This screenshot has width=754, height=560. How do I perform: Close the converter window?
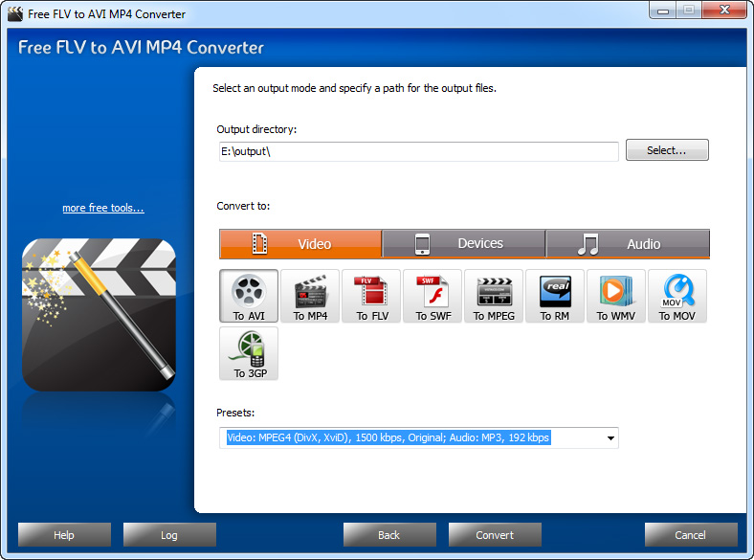724,11
